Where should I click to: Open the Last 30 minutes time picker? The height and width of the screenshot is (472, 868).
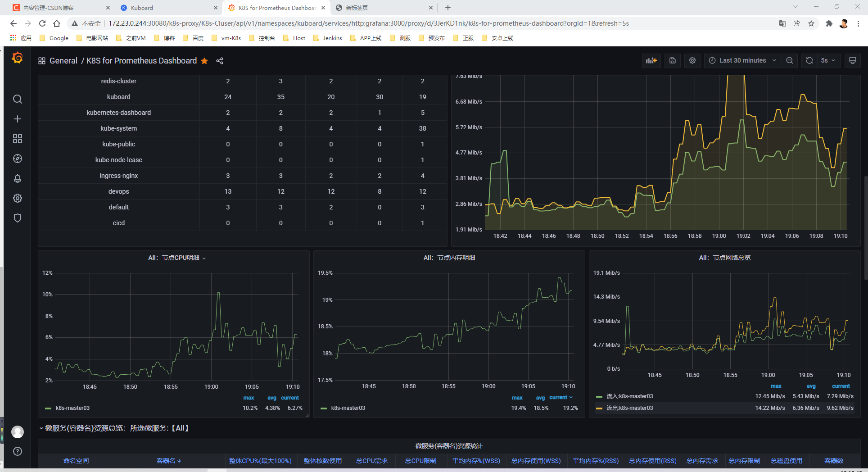pos(743,60)
